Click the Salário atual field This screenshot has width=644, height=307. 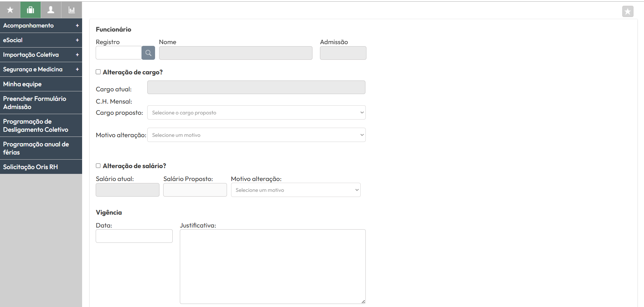click(128, 190)
